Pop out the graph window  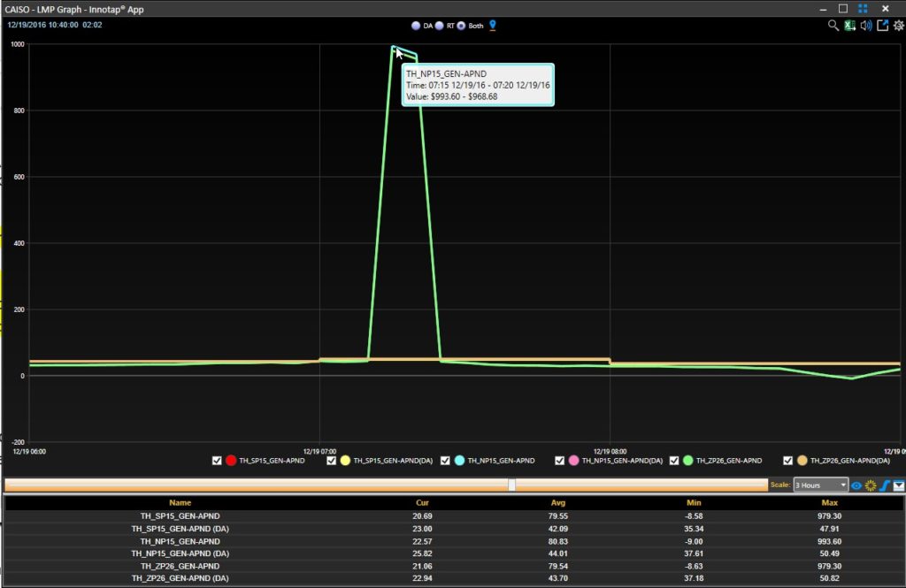(882, 26)
